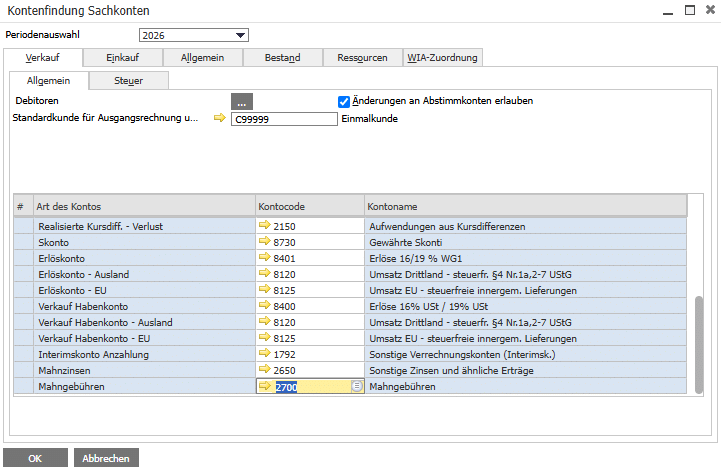This screenshot has width=721, height=470.
Task: Click the Art des Kontos column header
Action: point(144,206)
